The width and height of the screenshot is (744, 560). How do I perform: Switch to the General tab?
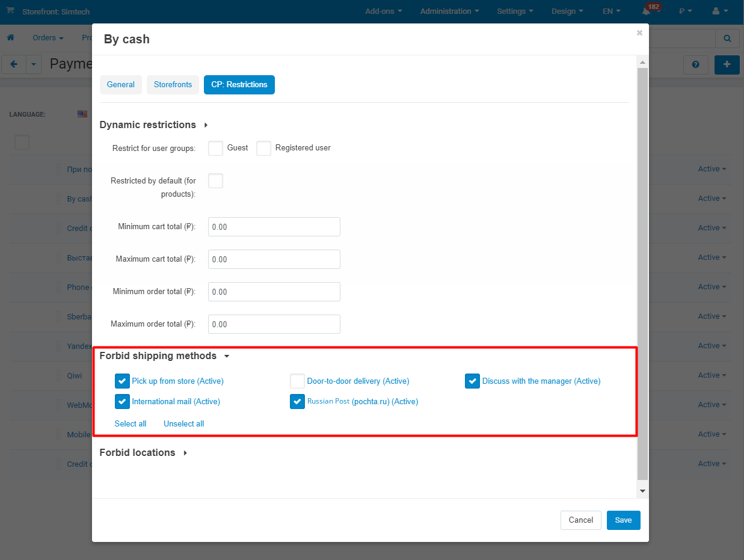point(121,85)
